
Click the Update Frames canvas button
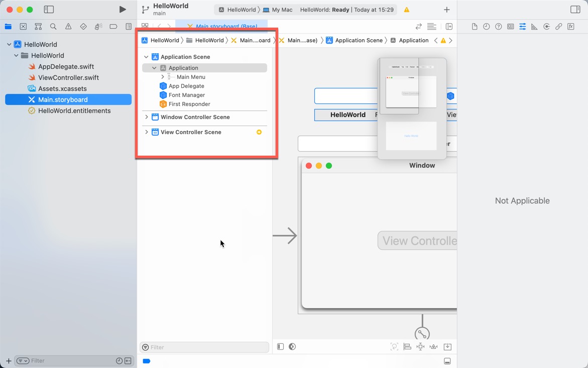(394, 346)
